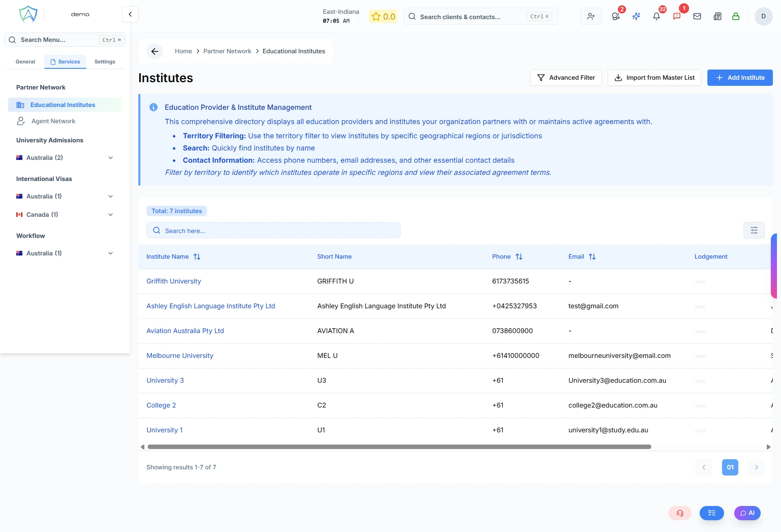Click the green lock icon
The height and width of the screenshot is (532, 781).
(x=735, y=16)
